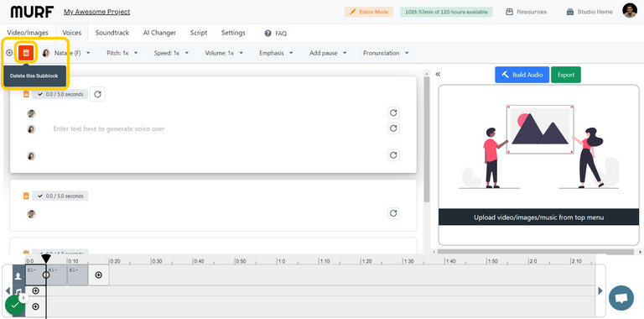Click the speaker avatar in the second voice block
Viewport: 644px width, 319px height.
point(31,214)
